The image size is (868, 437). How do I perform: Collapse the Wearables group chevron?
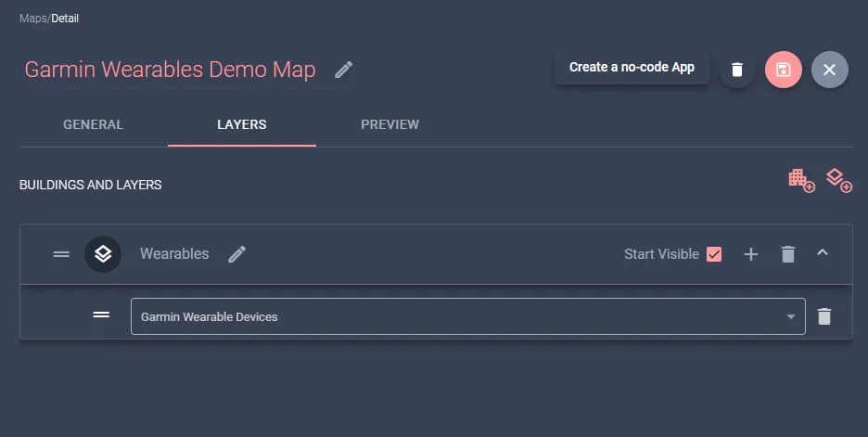(x=823, y=252)
